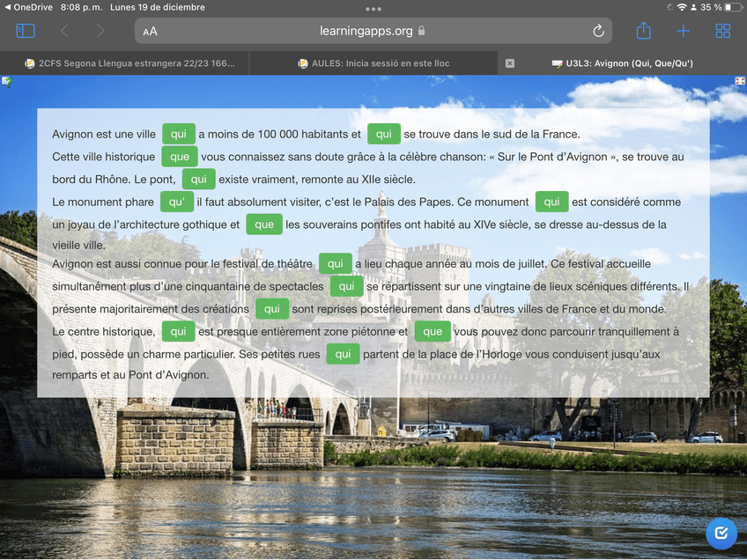Screen dimensions: 747x560
Task: Click the text 'remparts et au Pont d'Avignon.'
Action: point(130,375)
